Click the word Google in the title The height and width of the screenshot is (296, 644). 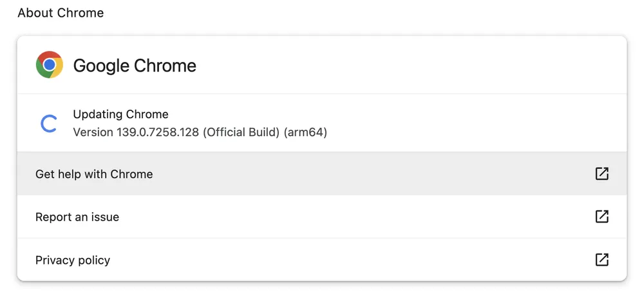pyautogui.click(x=102, y=66)
